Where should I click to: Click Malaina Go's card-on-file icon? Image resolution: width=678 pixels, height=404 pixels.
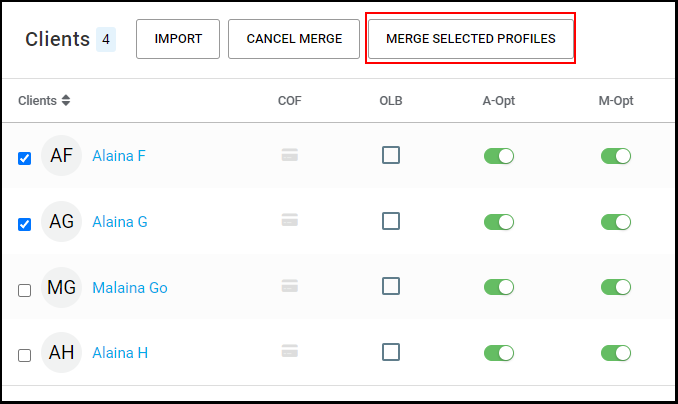(x=290, y=286)
